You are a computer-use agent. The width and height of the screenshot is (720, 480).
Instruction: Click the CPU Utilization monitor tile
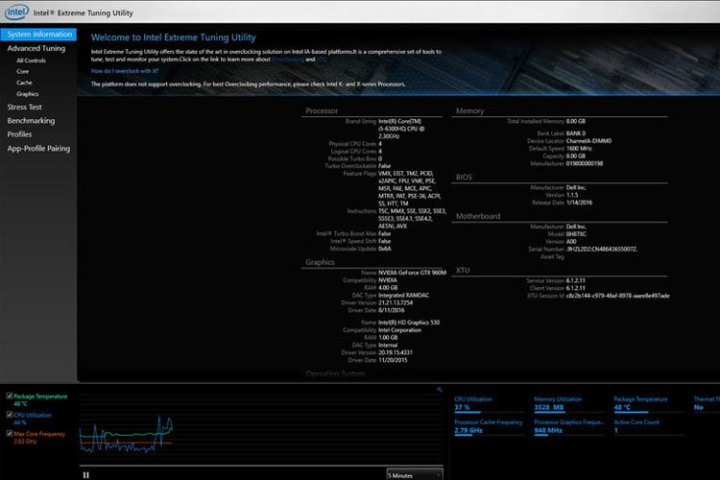click(x=486, y=403)
